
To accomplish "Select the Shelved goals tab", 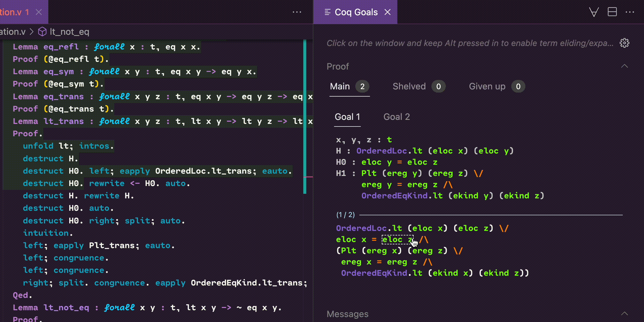I will coord(409,87).
